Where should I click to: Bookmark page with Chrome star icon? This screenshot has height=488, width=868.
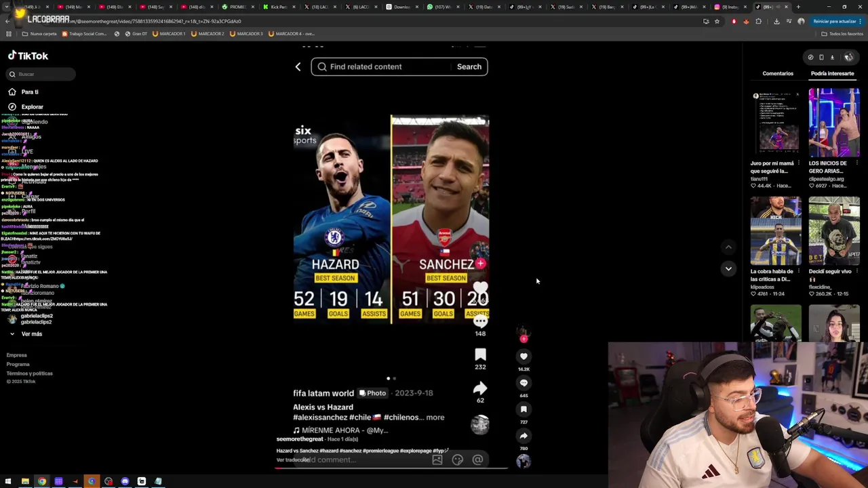click(x=717, y=21)
